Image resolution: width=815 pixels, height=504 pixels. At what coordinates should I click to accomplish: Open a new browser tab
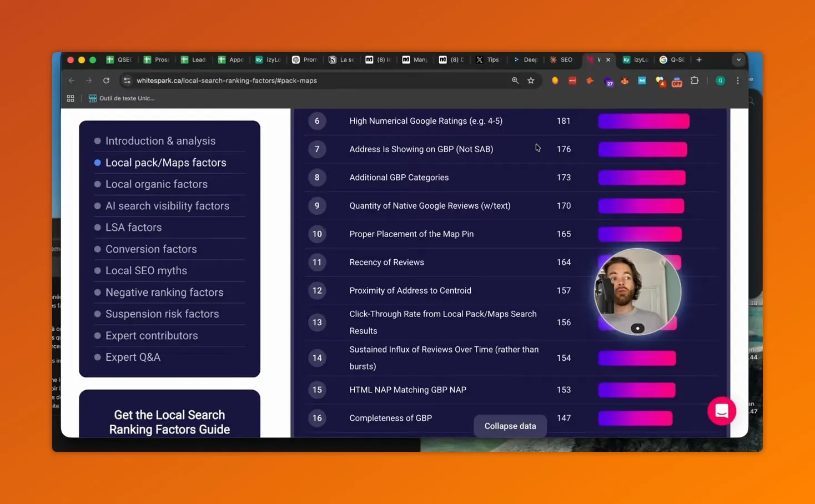(x=699, y=59)
